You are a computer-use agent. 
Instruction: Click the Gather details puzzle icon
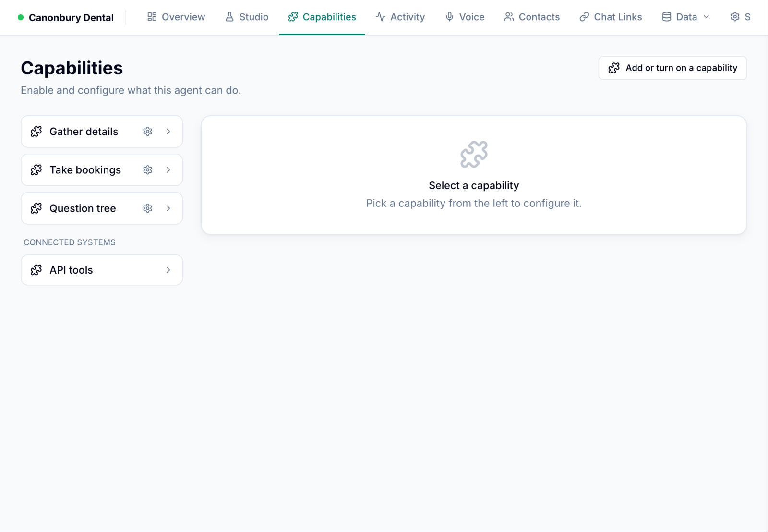[x=36, y=132]
